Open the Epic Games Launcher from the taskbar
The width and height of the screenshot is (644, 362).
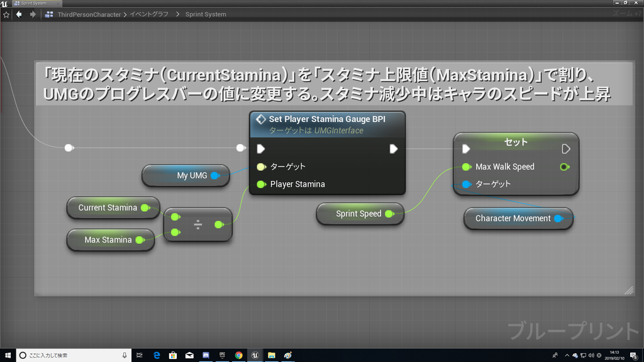point(222,355)
